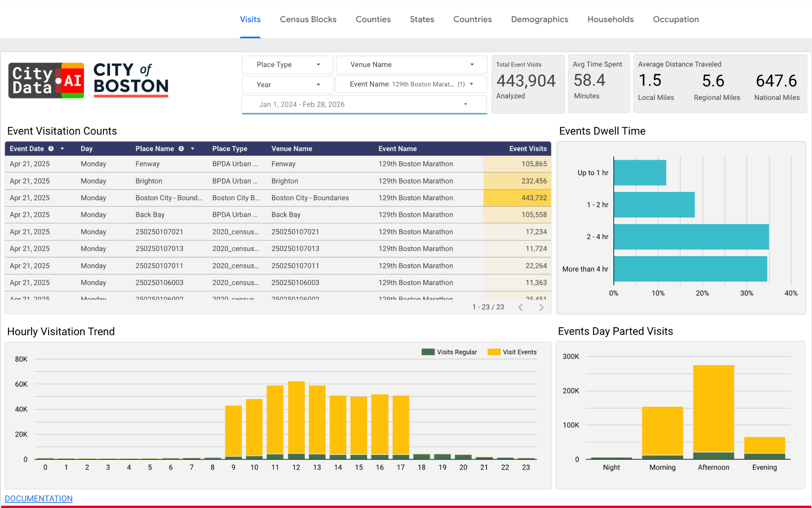This screenshot has width=812, height=508.
Task: Click the Place Name help icon
Action: [x=181, y=149]
